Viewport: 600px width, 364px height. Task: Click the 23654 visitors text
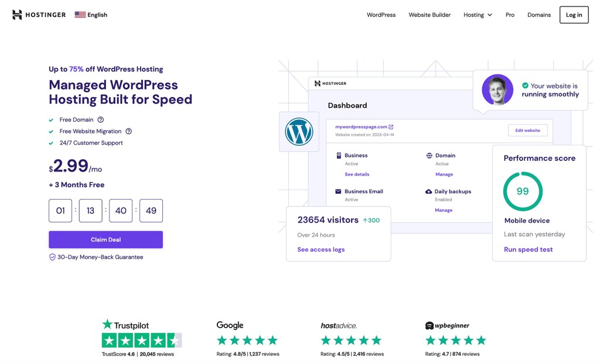pos(328,220)
